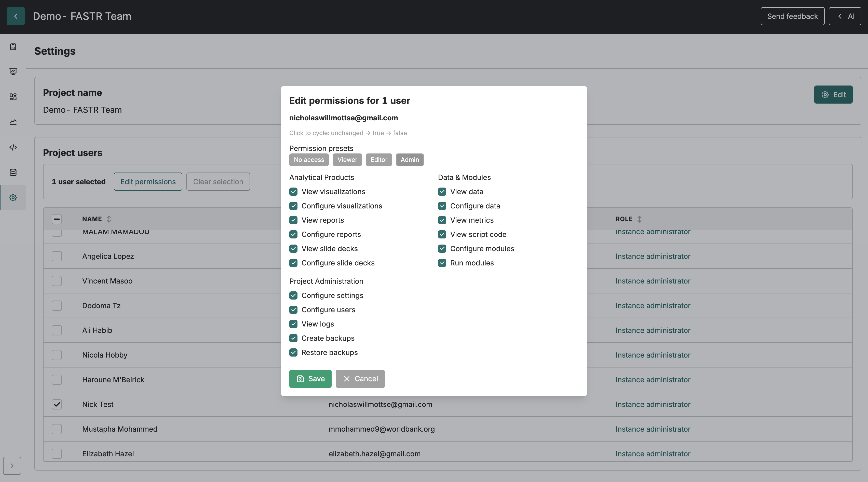Select Mustapha Mohammed row checkbox

click(x=57, y=429)
